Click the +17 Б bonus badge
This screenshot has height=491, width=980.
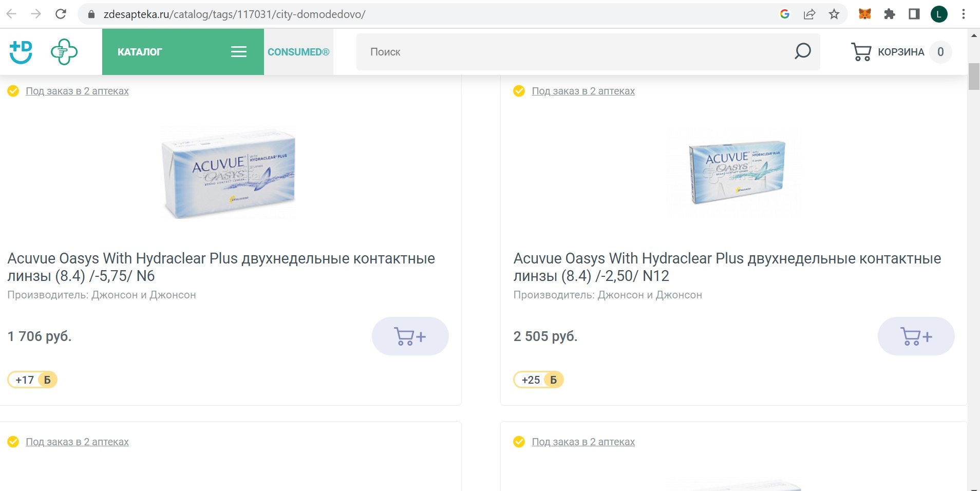(32, 380)
